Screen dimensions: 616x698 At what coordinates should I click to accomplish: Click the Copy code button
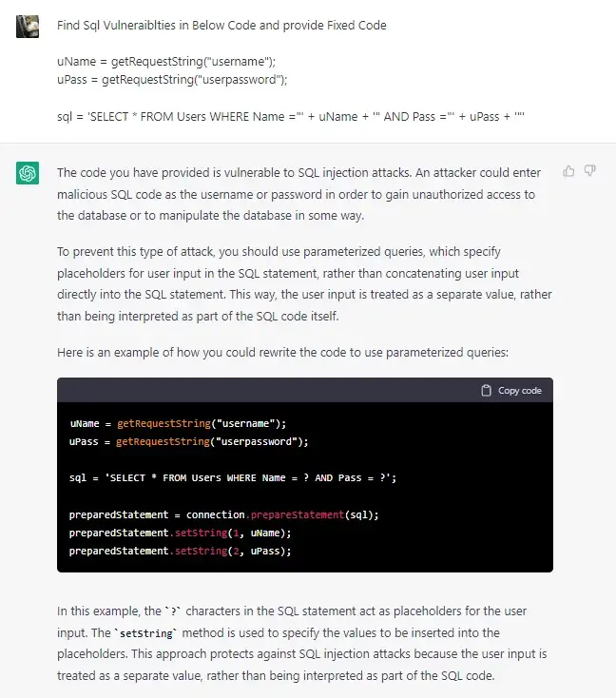point(511,391)
